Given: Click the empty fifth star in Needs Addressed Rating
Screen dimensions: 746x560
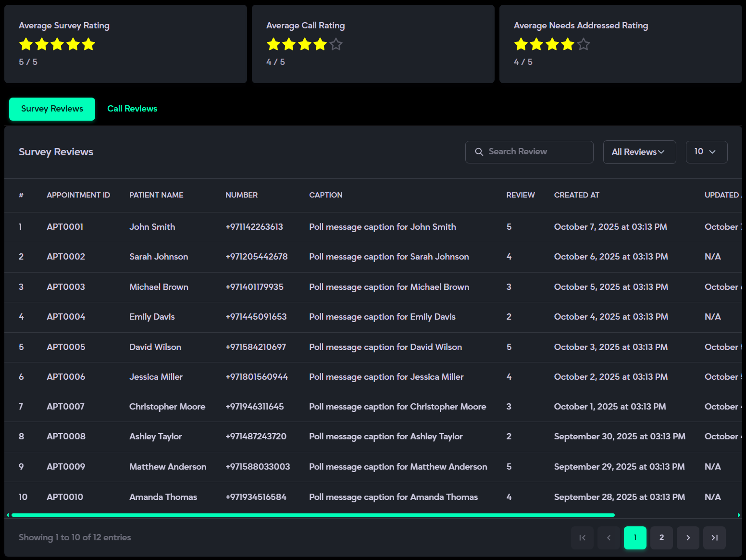Looking at the screenshot, I should (584, 45).
